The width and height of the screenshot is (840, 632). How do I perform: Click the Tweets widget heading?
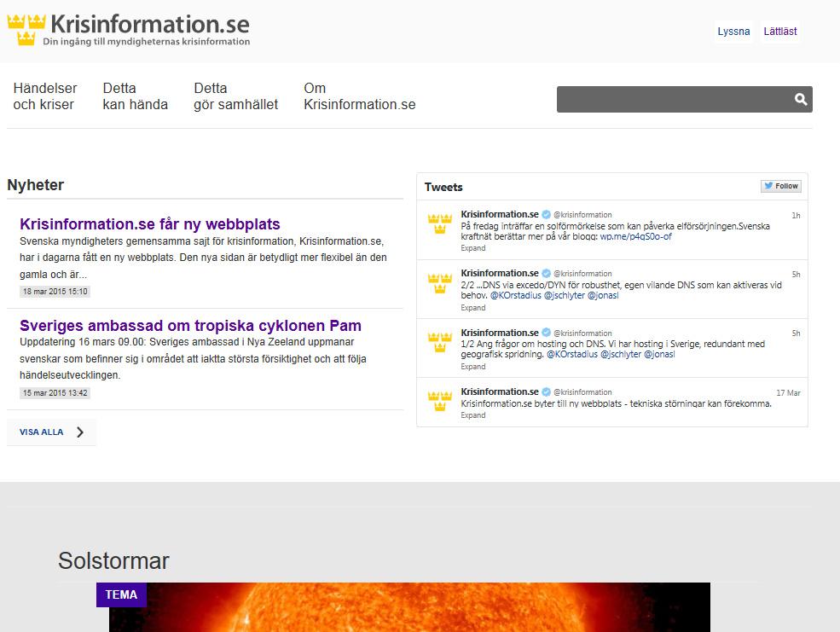pos(443,187)
